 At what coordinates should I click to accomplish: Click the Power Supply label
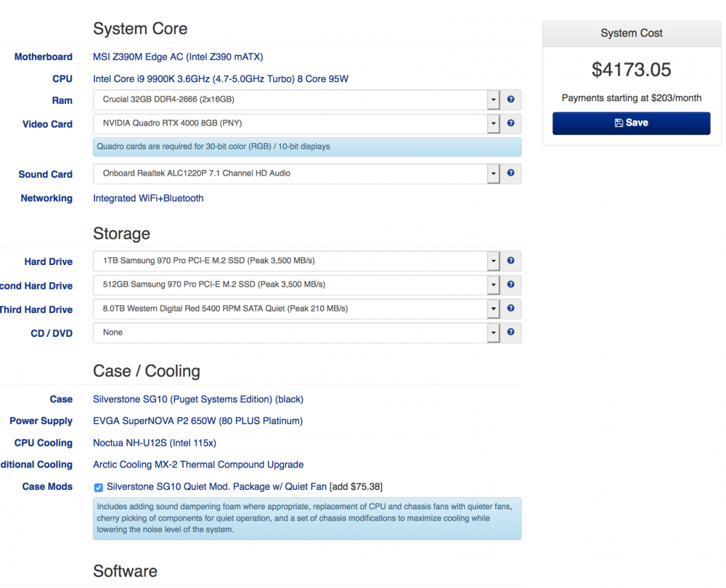point(41,421)
